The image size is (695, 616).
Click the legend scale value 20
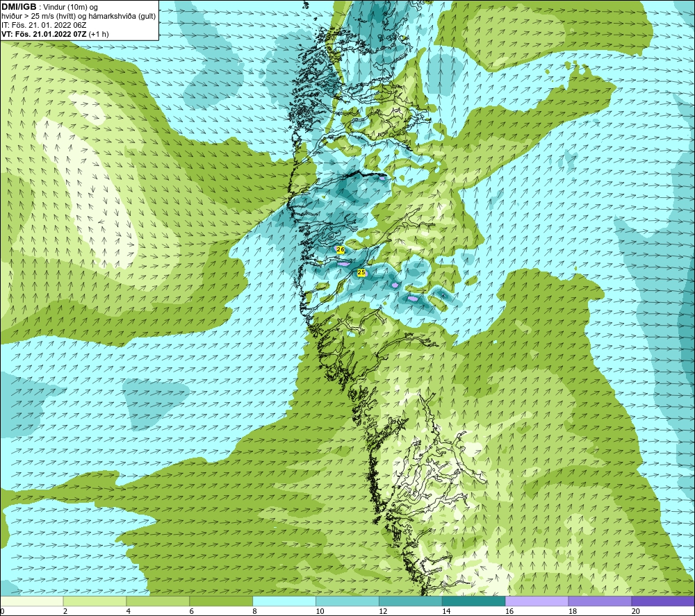(636, 611)
